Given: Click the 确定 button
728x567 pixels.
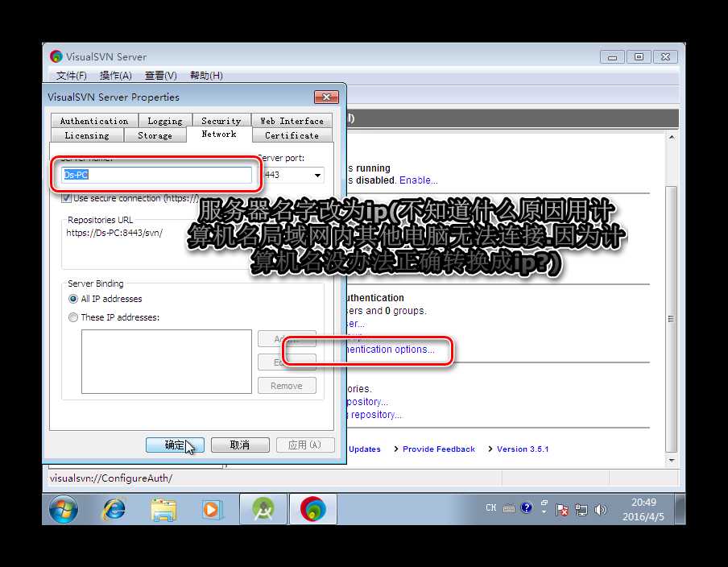Looking at the screenshot, I should pos(175,445).
